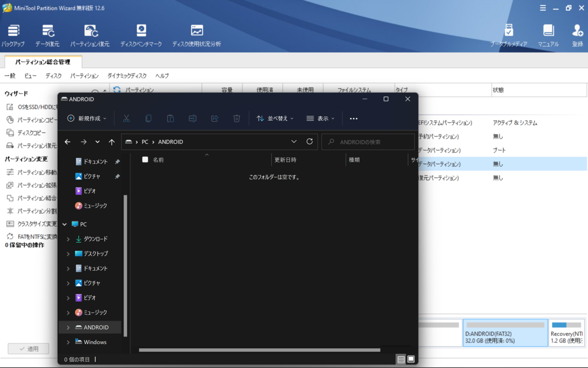Expand the ANDROID drive tree node
The width and height of the screenshot is (588, 368).
click(68, 327)
